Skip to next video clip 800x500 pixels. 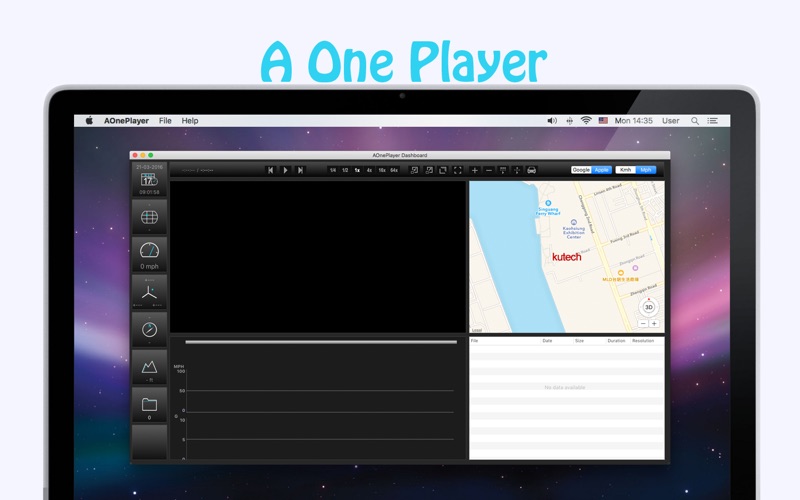300,170
